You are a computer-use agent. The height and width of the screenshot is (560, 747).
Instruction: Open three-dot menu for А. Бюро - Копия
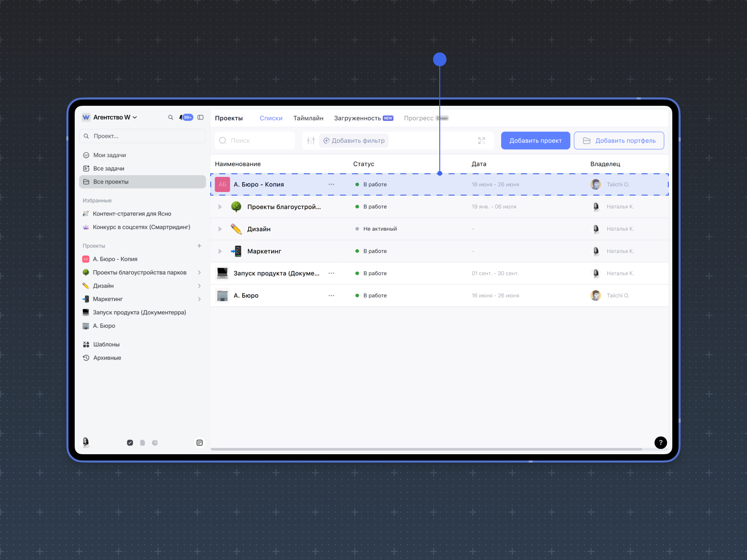(x=331, y=184)
